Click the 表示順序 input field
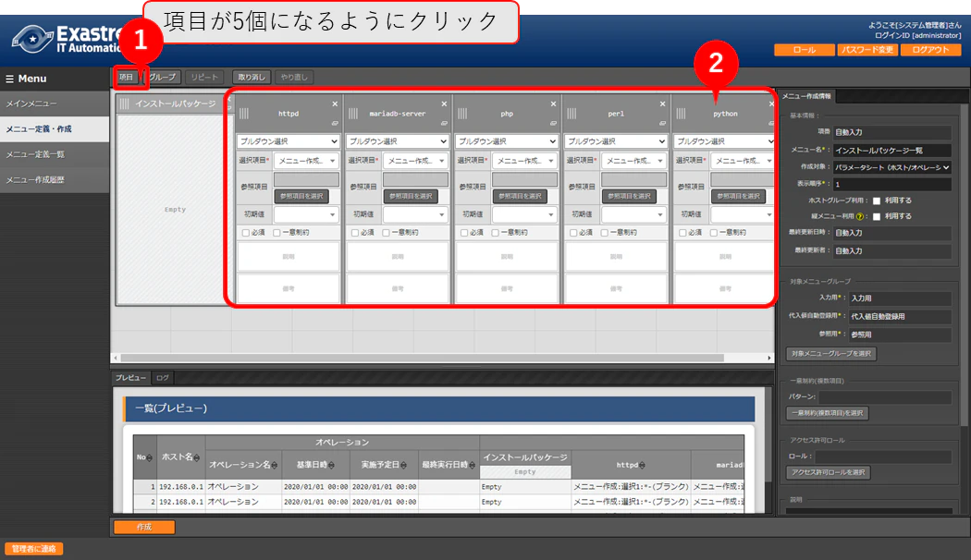The width and height of the screenshot is (971, 560). pyautogui.click(x=891, y=185)
